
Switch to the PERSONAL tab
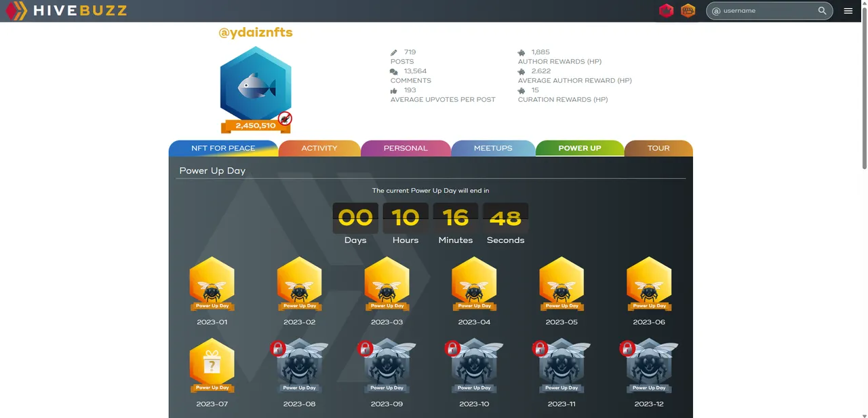(406, 148)
